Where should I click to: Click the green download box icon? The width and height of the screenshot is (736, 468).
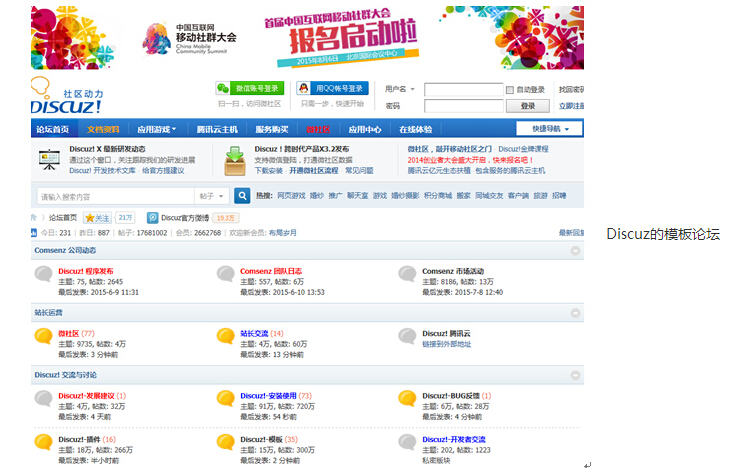[x=235, y=161]
